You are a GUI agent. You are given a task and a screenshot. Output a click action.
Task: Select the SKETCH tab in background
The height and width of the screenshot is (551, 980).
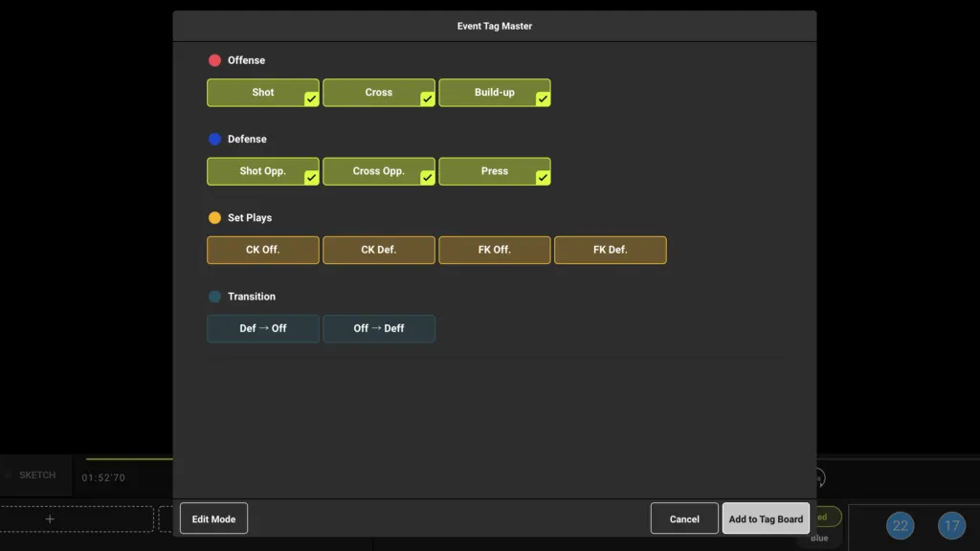coord(37,475)
